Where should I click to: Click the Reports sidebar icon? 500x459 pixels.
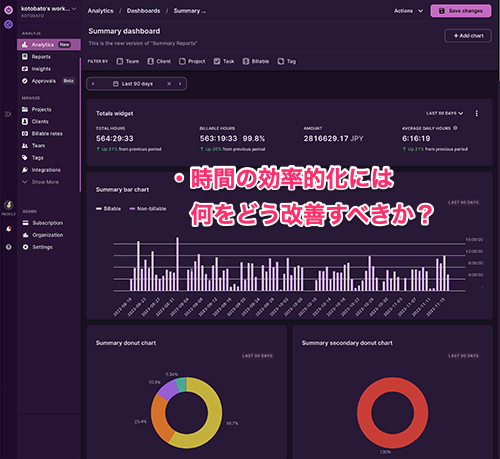coord(25,57)
